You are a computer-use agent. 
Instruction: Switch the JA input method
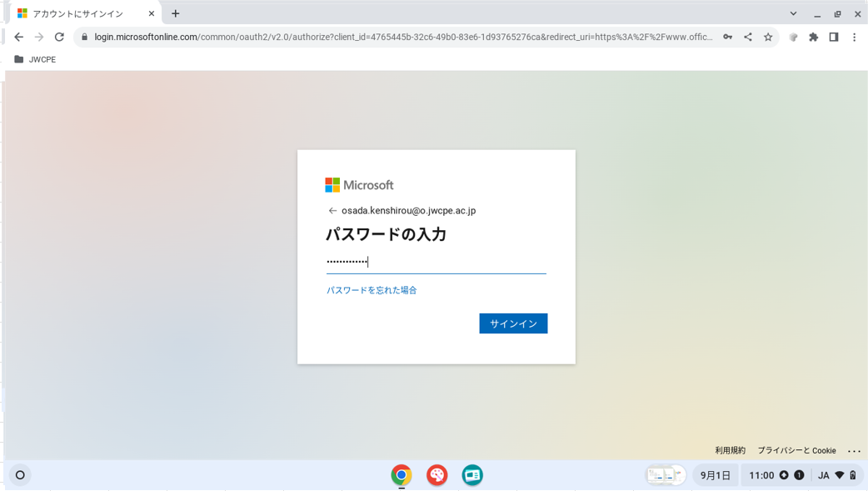point(823,475)
